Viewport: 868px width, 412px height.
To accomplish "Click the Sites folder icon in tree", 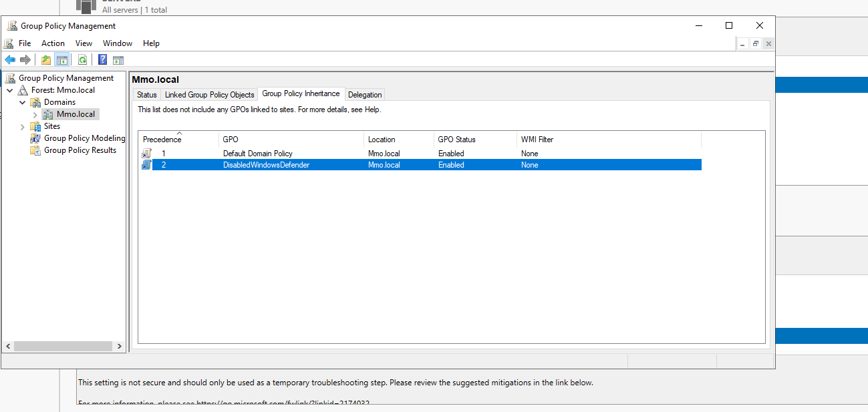I will 36,126.
